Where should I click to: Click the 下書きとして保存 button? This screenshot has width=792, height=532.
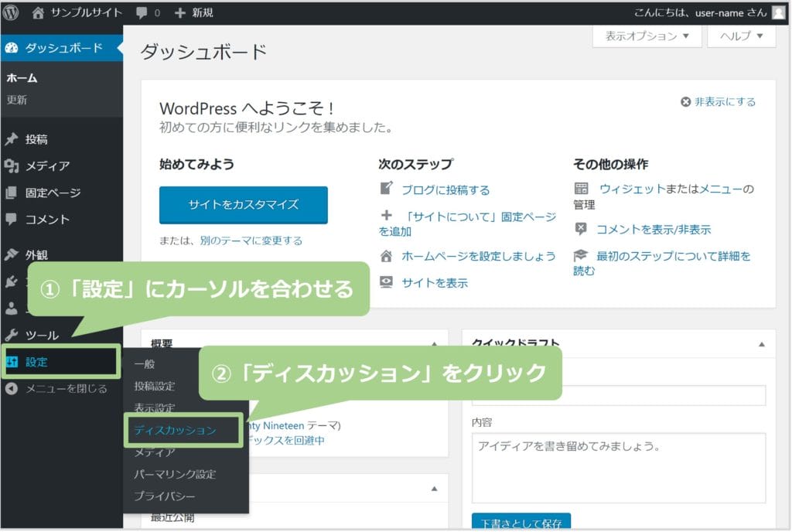pos(521,523)
